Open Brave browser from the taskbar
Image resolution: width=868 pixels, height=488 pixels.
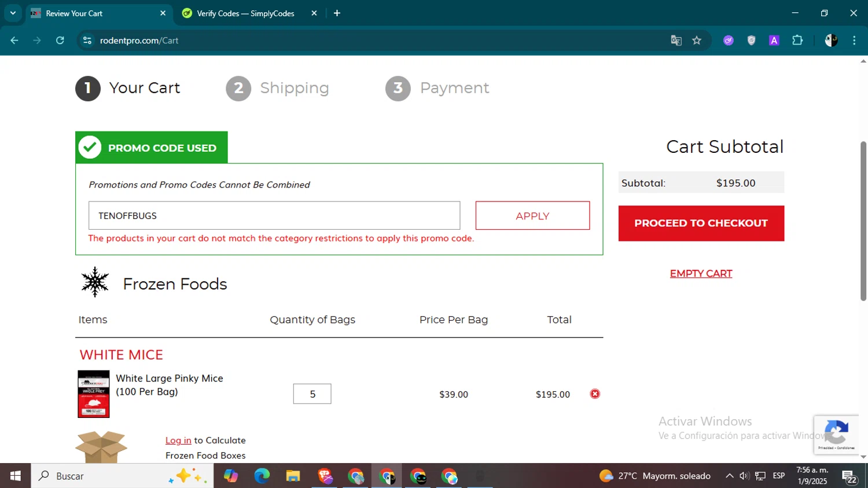(325, 476)
